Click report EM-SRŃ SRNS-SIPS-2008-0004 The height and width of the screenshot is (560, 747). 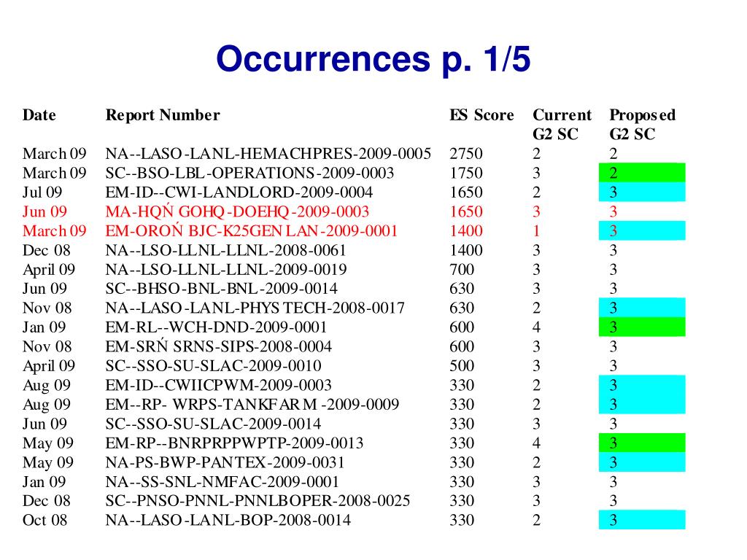pos(219,346)
